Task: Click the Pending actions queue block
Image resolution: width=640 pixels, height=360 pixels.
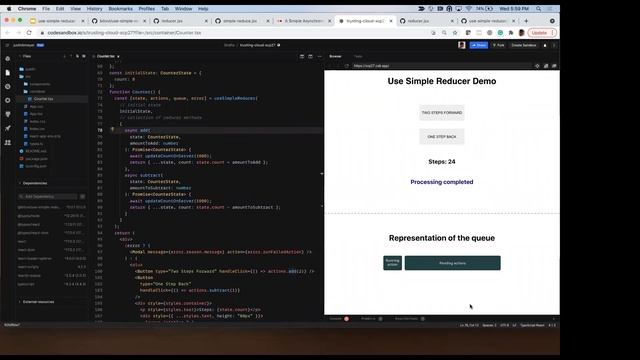Action: coord(453,263)
